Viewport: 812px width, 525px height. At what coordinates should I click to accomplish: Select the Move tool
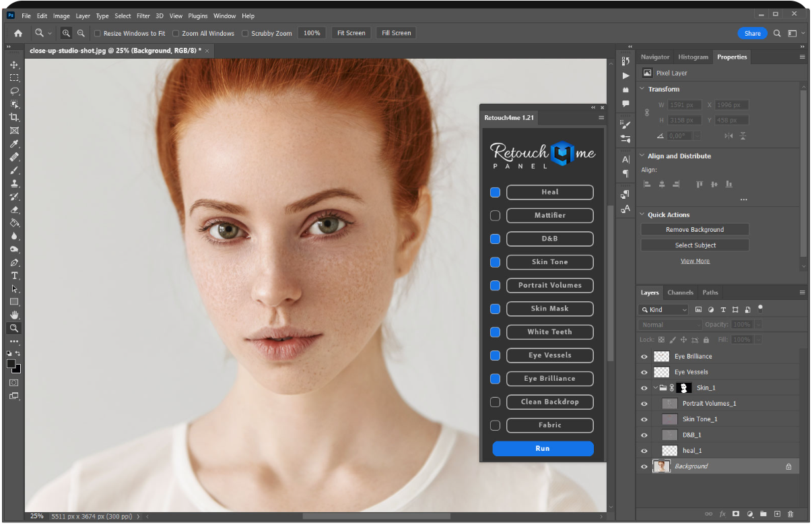(x=14, y=65)
